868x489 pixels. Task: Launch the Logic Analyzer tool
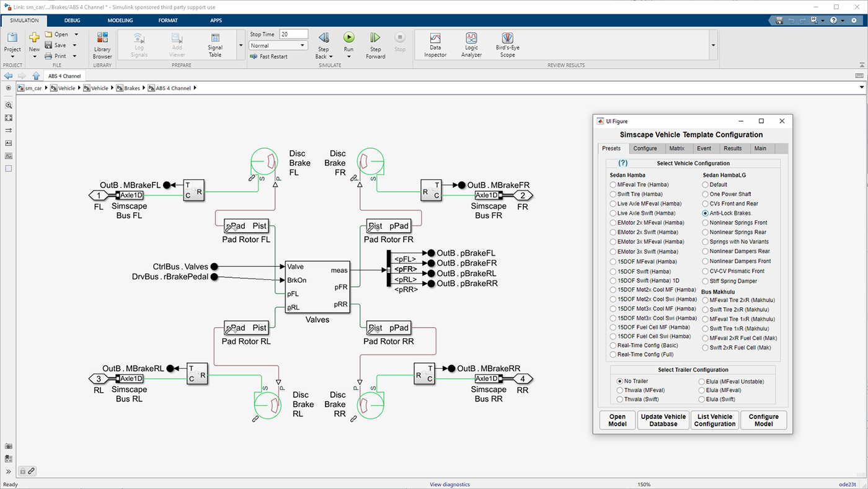coord(471,45)
